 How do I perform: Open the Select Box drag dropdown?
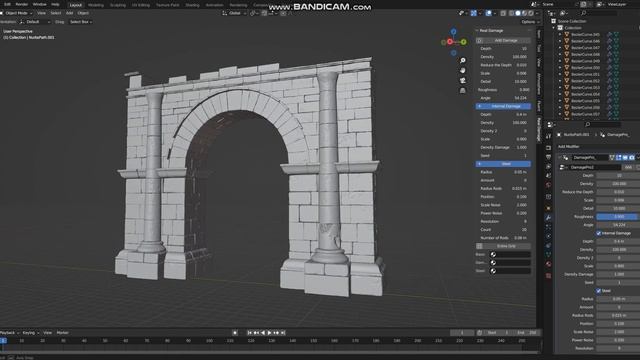(81, 22)
